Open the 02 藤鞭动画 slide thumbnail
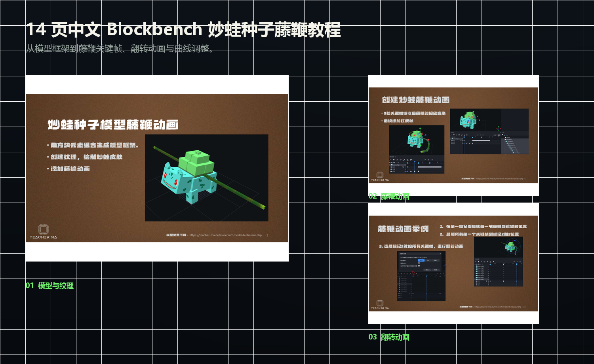Viewport: 594px width, 364px height. [453, 135]
